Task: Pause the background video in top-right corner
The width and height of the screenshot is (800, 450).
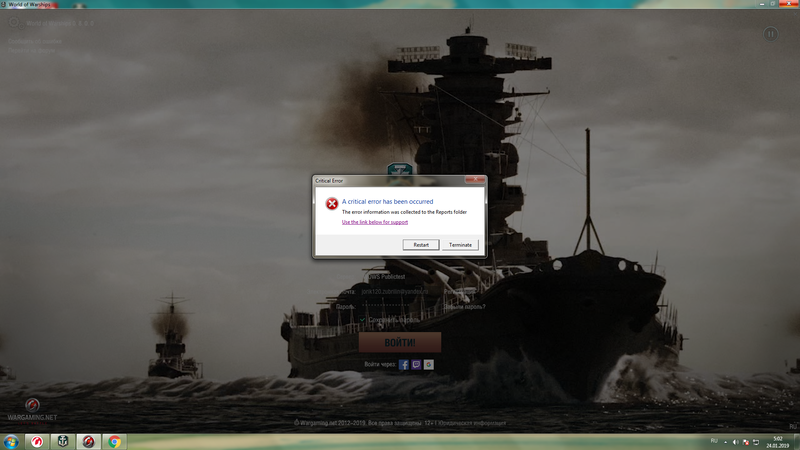Action: [771, 34]
